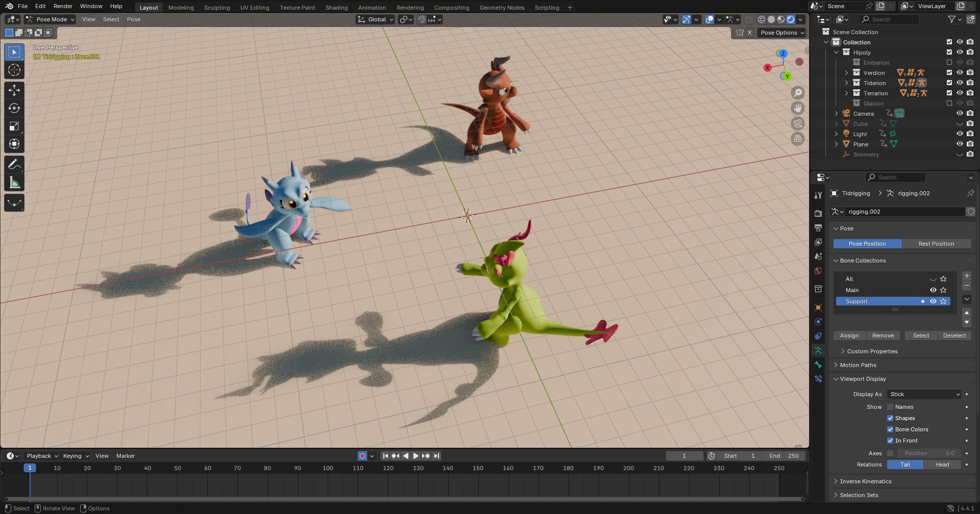Viewport: 980px width, 514px height.
Task: Toggle Main bone collection visibility eye
Action: (x=933, y=290)
